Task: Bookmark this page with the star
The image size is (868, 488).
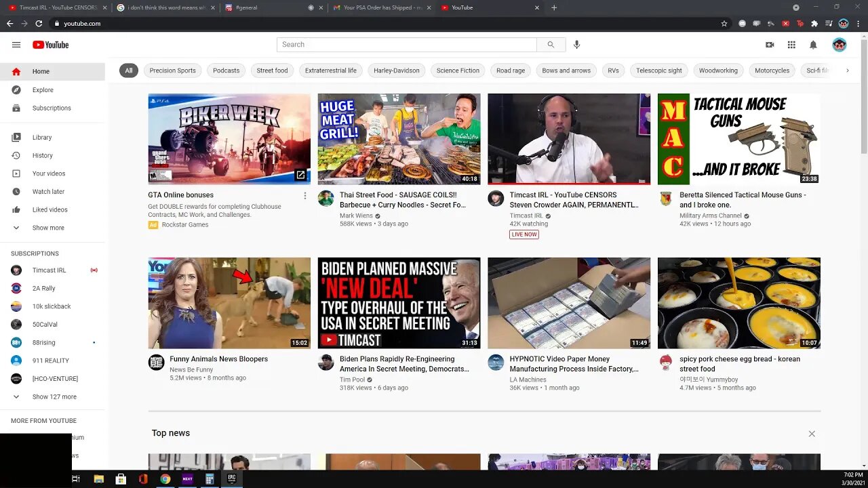Action: (724, 23)
